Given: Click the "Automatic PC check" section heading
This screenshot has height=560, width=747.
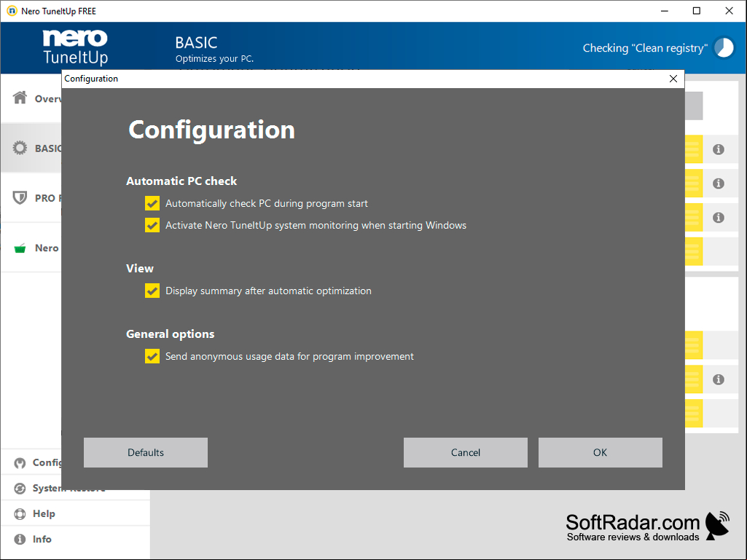Looking at the screenshot, I should pyautogui.click(x=181, y=181).
